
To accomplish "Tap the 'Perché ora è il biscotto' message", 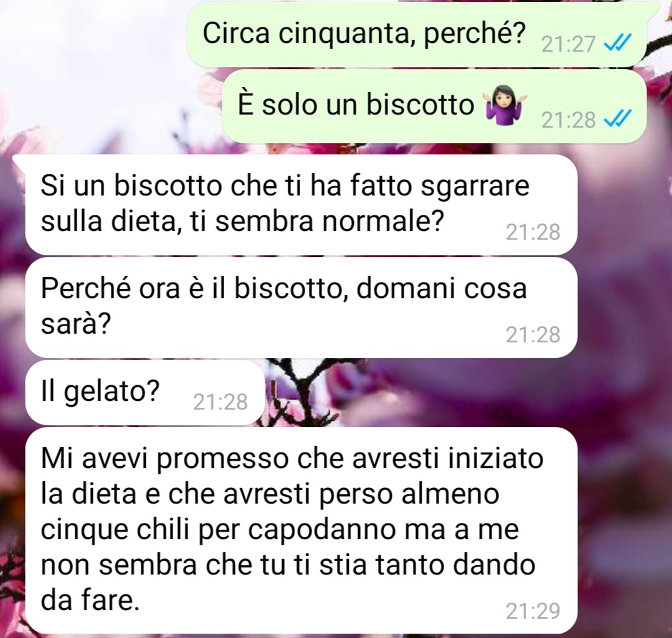I will point(301,307).
